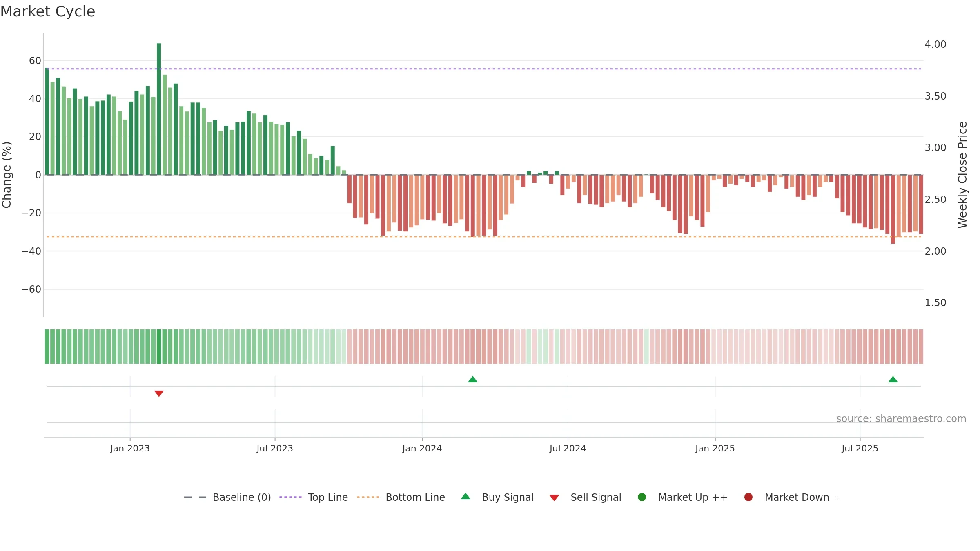Click the red Market Down legend circle
Image resolution: width=980 pixels, height=551 pixels.
pyautogui.click(x=748, y=497)
